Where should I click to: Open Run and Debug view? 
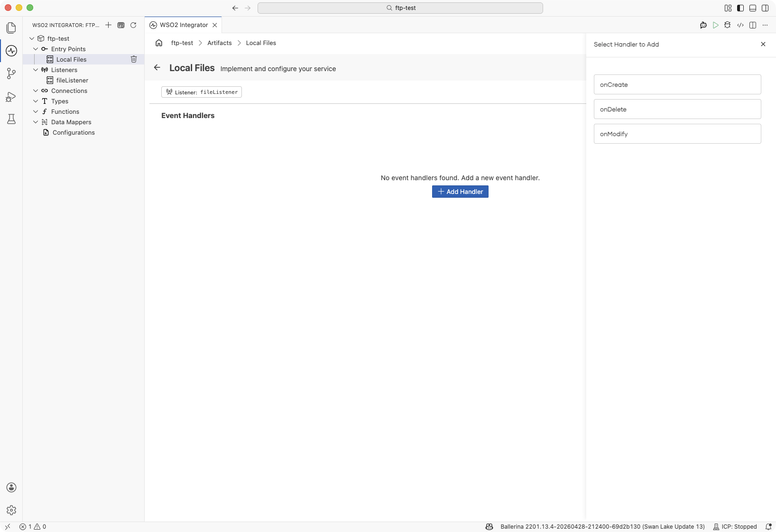(x=11, y=97)
